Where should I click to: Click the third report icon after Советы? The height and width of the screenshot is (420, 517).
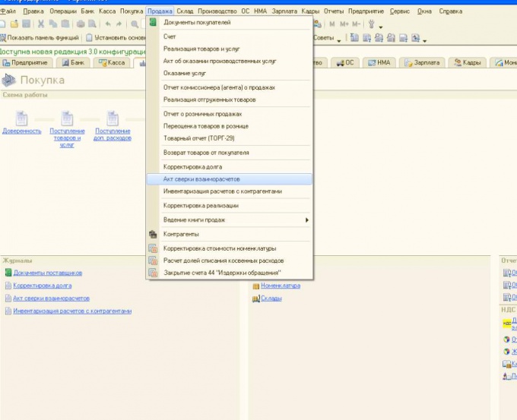(x=379, y=38)
